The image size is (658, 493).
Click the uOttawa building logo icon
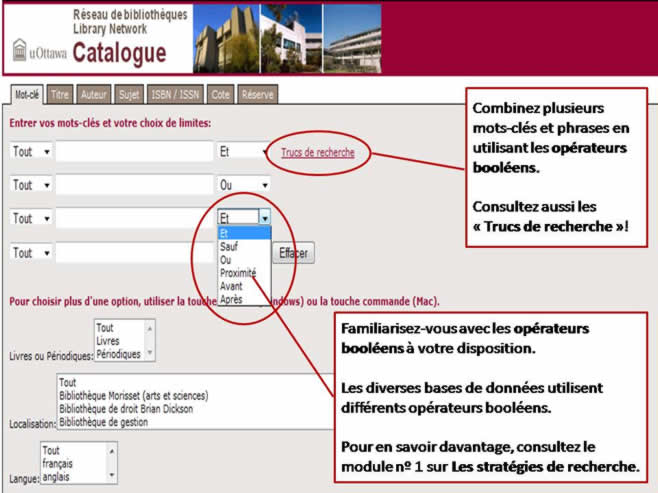tap(19, 50)
